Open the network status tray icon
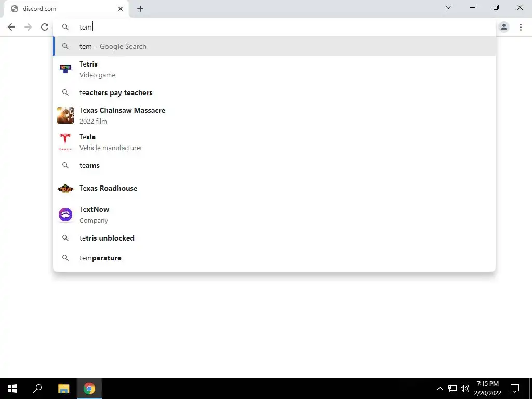The height and width of the screenshot is (399, 532). click(x=453, y=389)
